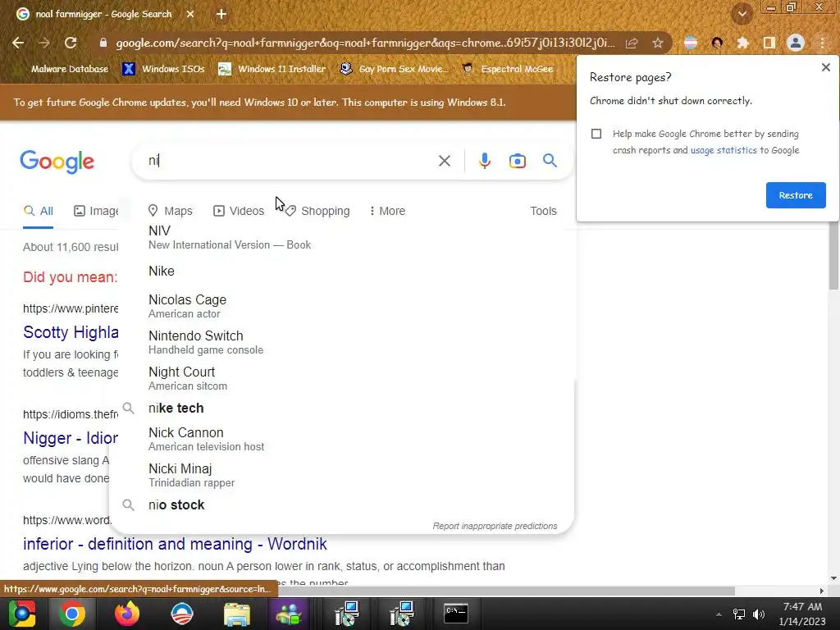Click the first colorful taskbar icon

pos(21,614)
